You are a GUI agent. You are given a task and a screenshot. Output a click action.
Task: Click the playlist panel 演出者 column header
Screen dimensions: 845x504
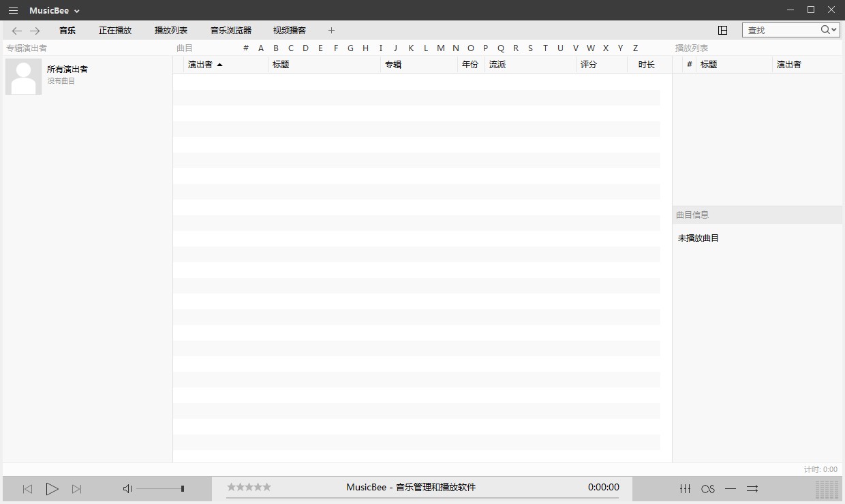pyautogui.click(x=808, y=65)
